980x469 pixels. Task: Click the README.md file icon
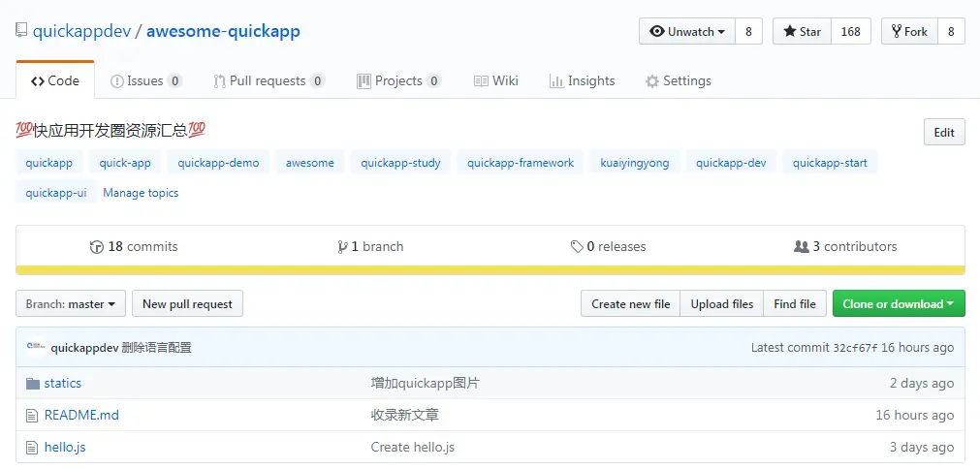click(x=32, y=416)
